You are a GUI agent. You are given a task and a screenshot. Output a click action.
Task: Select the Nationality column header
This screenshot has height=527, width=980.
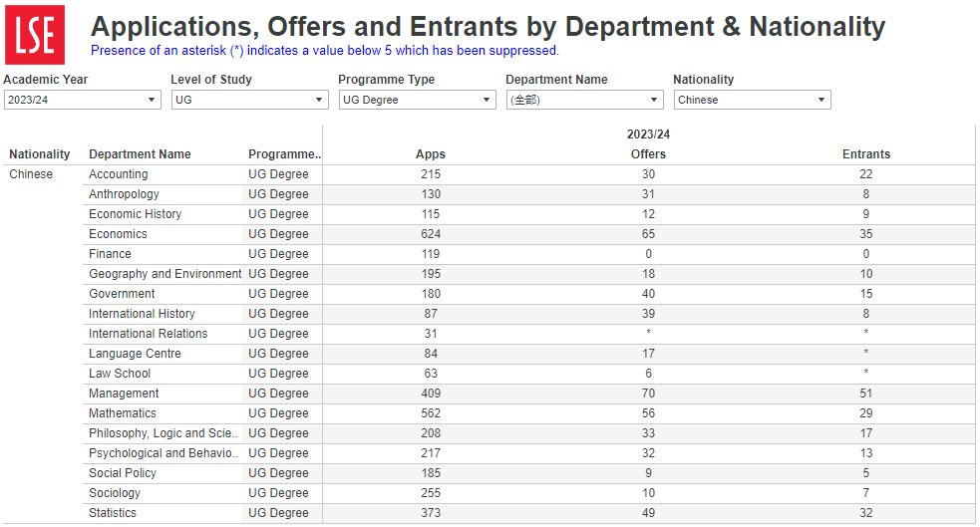coord(40,154)
